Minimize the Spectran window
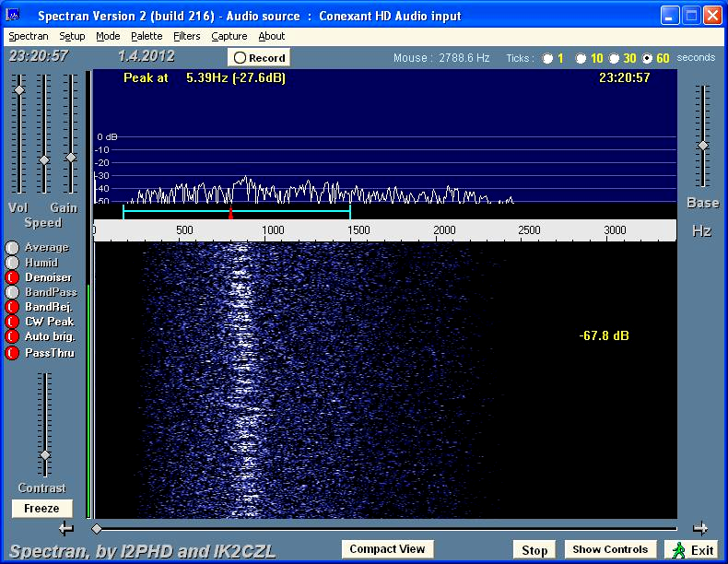This screenshot has width=728, height=564. pos(669,16)
